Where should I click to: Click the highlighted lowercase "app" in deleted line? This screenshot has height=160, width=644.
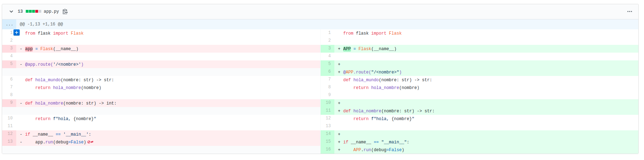(x=29, y=49)
